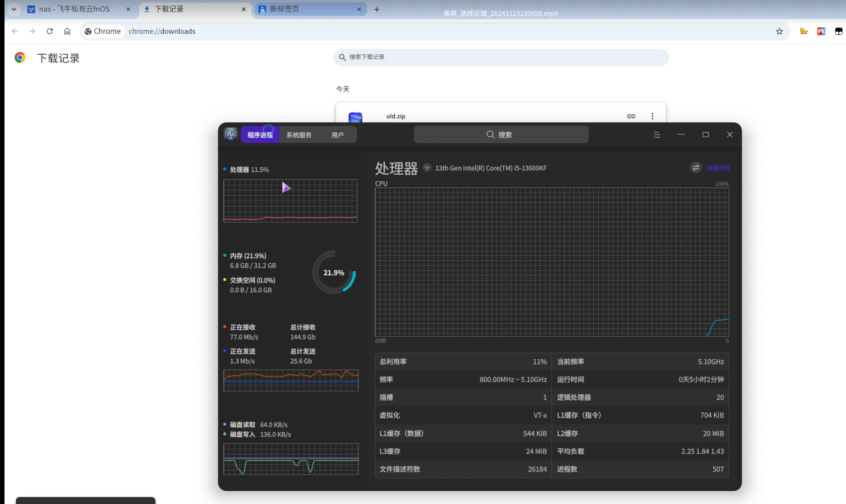Image resolution: width=846 pixels, height=504 pixels.
Task: Click the 文件描述符数 26184 value
Action: [537, 469]
